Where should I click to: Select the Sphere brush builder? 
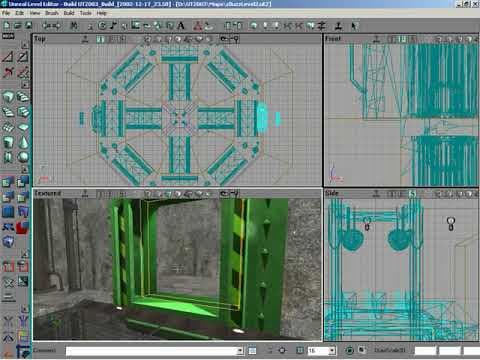pos(23,157)
